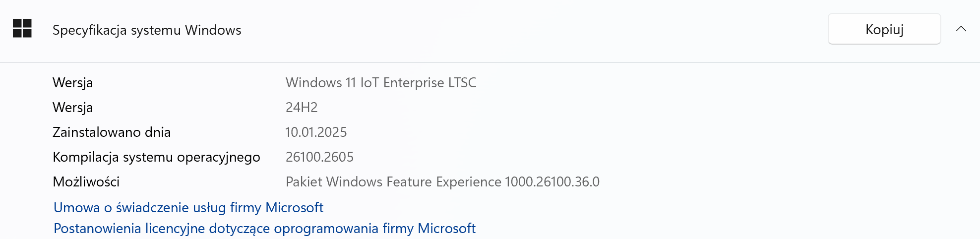Collapse the Windows specification section chevron
This screenshot has height=239, width=980.
coord(961,29)
